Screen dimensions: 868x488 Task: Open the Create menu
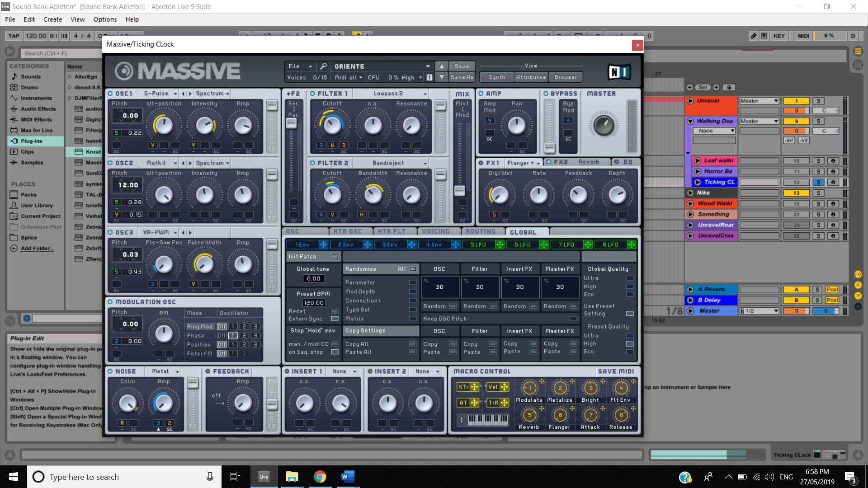click(52, 19)
